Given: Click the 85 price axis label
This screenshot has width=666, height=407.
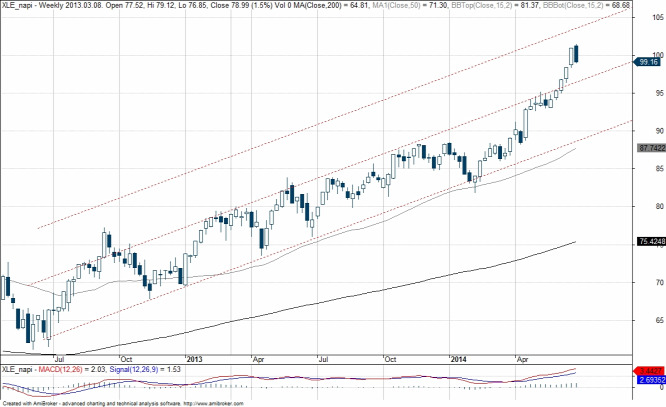Looking at the screenshot, I should (659, 169).
